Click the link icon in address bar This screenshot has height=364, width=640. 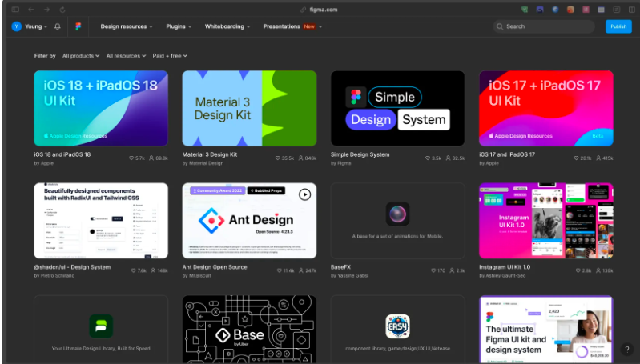coord(304,10)
